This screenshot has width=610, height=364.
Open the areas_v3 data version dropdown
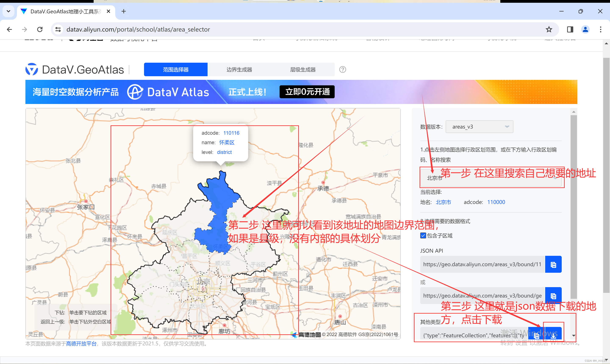(x=479, y=127)
